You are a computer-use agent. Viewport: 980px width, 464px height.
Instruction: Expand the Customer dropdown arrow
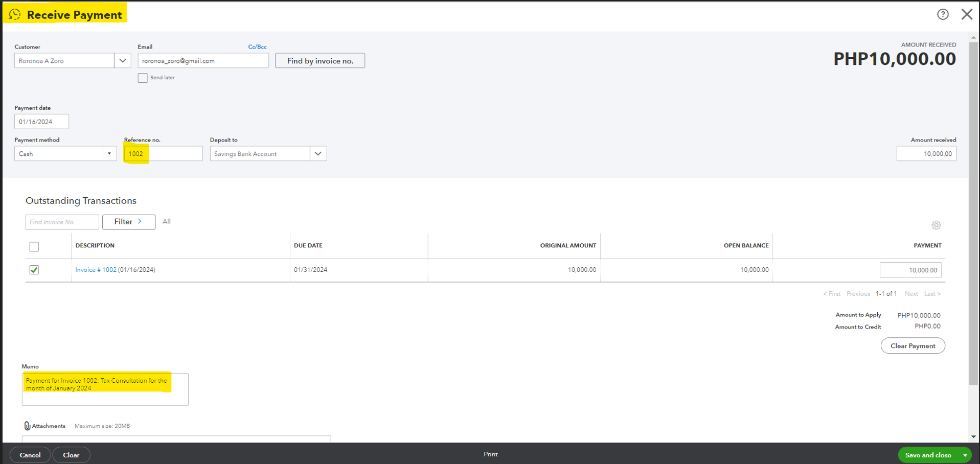click(123, 61)
